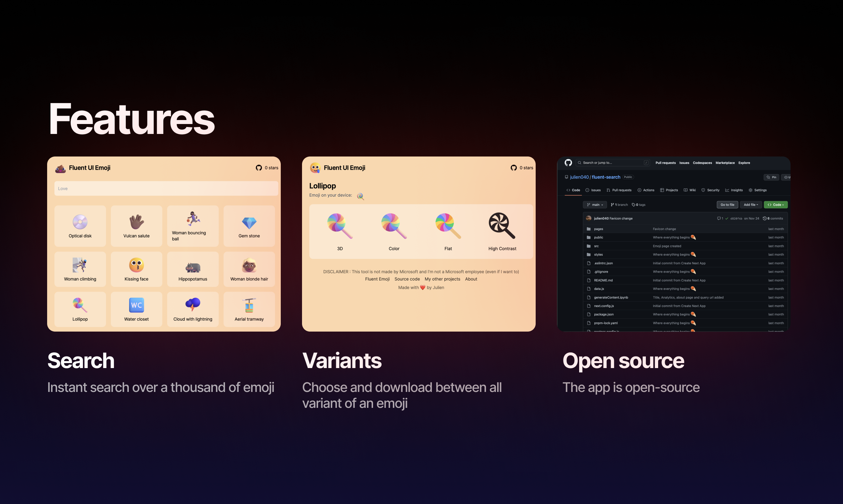Pick the Flat lollipop variant
This screenshot has height=504, width=843.
(x=448, y=232)
